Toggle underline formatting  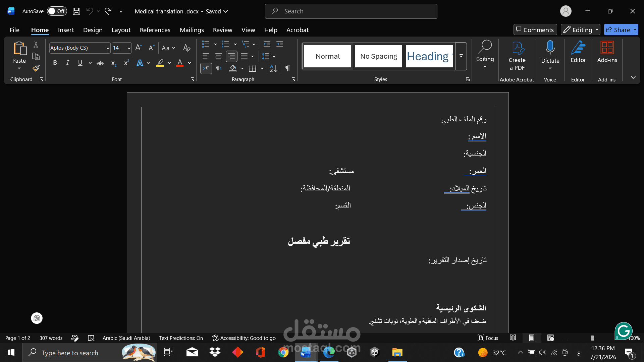coord(80,63)
